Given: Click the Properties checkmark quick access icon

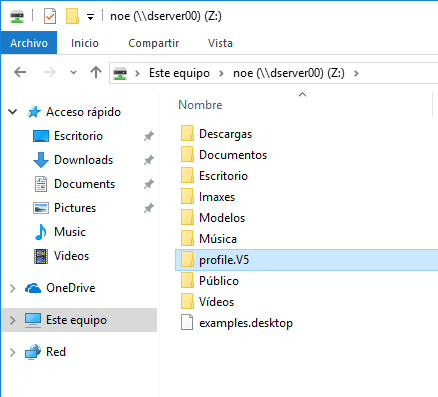Looking at the screenshot, I should click(50, 16).
